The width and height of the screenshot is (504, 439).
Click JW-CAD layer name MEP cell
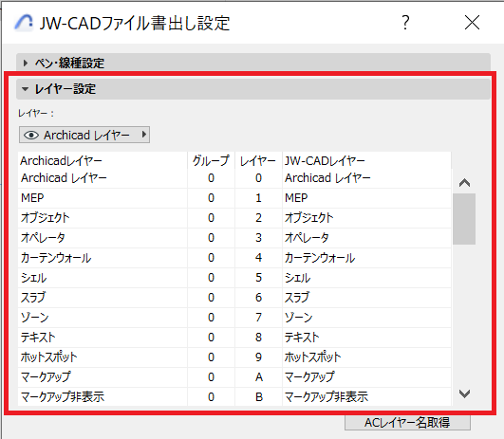click(x=366, y=198)
